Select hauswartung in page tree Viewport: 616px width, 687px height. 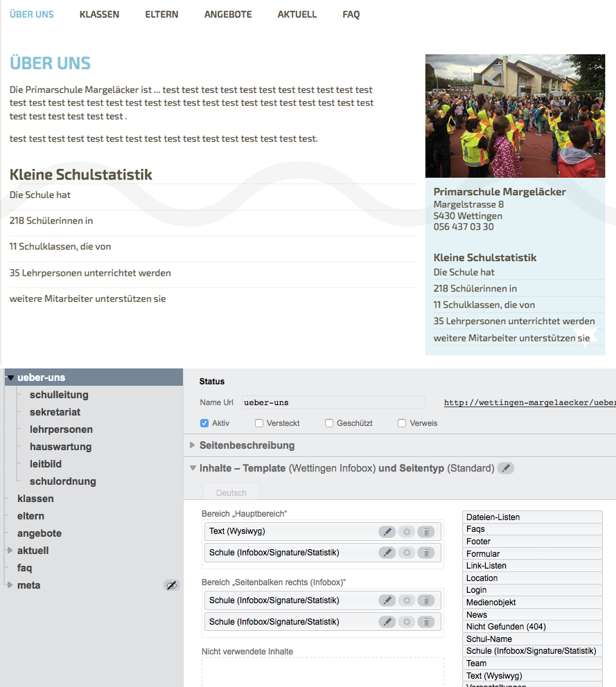pyautogui.click(x=60, y=447)
